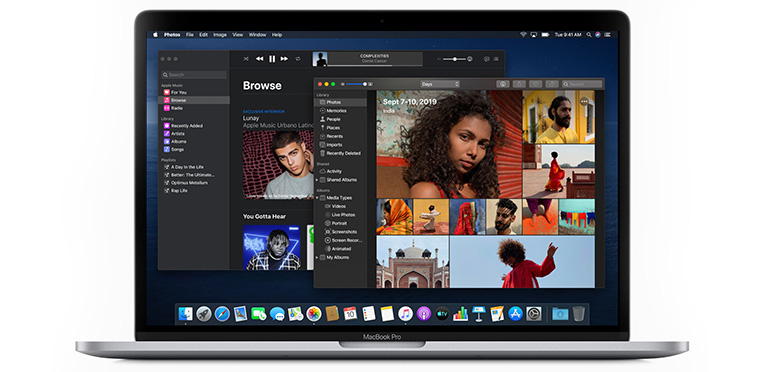Open the File menu in menu bar
Screen dimensions: 760x372
(190, 35)
